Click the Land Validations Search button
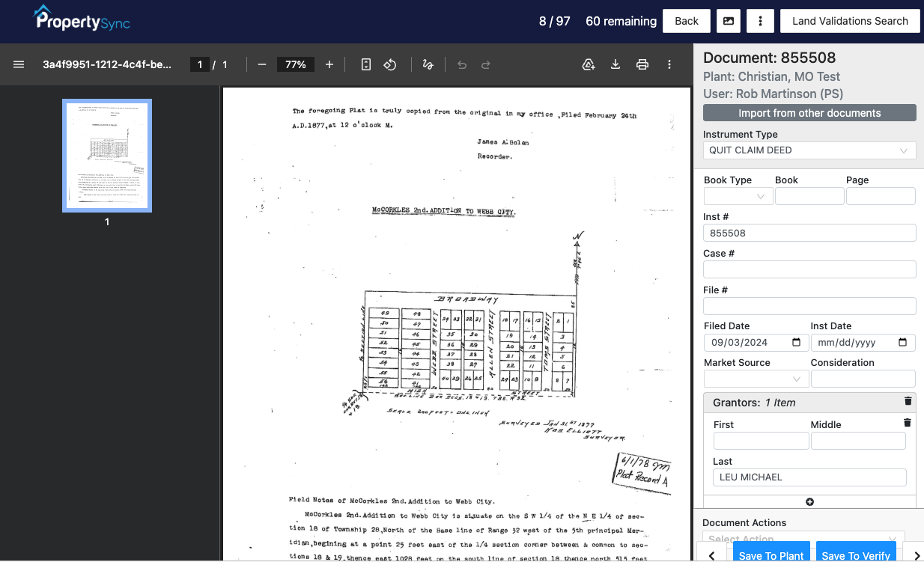The width and height of the screenshot is (924, 562). point(850,21)
